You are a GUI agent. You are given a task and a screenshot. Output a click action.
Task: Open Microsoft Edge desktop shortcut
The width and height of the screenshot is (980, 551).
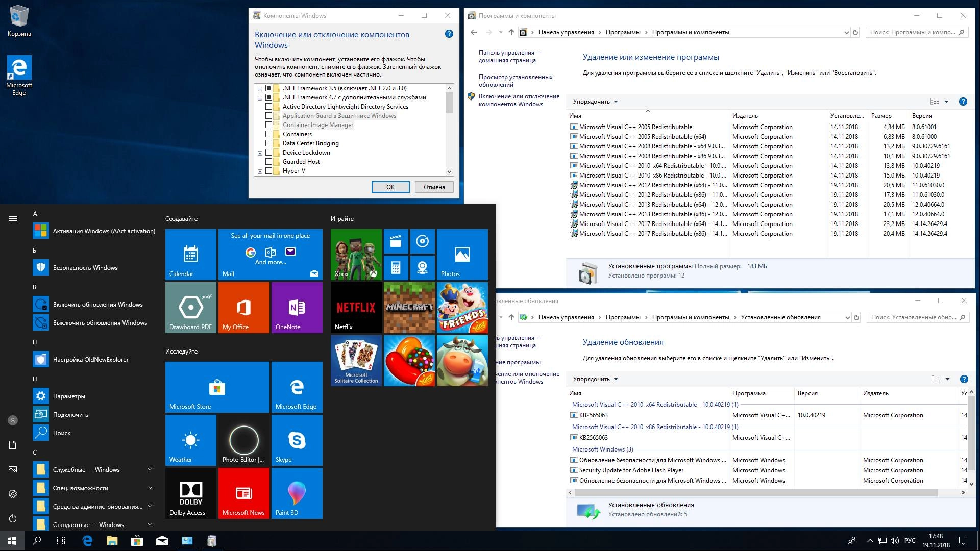[19, 76]
